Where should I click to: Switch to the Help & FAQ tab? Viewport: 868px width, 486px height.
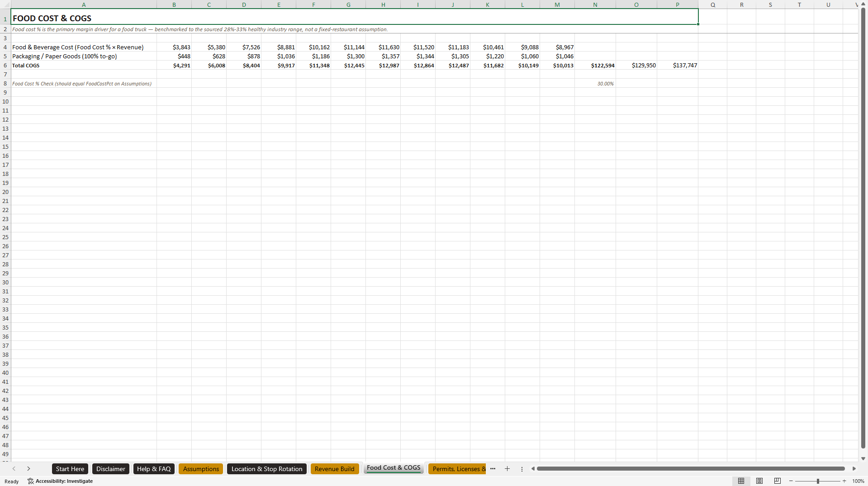click(154, 469)
